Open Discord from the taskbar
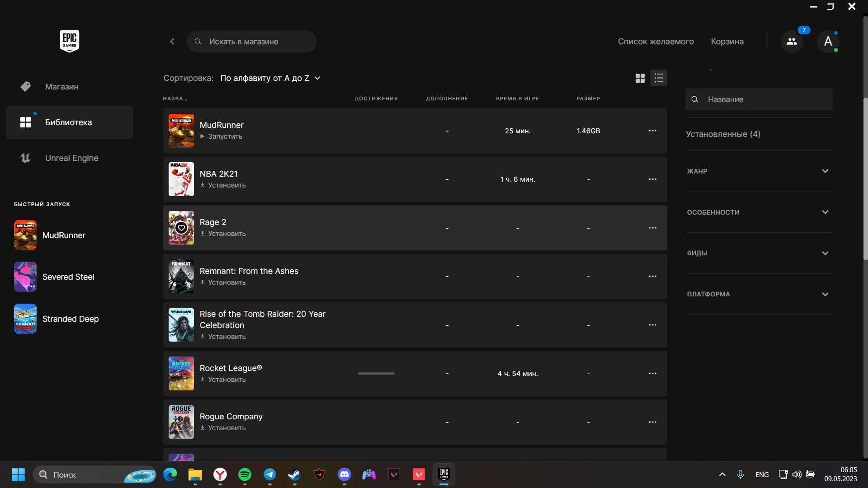Viewport: 868px width, 488px height. 344,474
